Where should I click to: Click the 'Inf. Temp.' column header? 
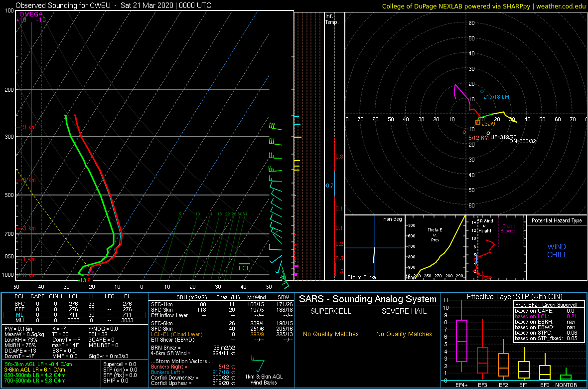tap(332, 19)
